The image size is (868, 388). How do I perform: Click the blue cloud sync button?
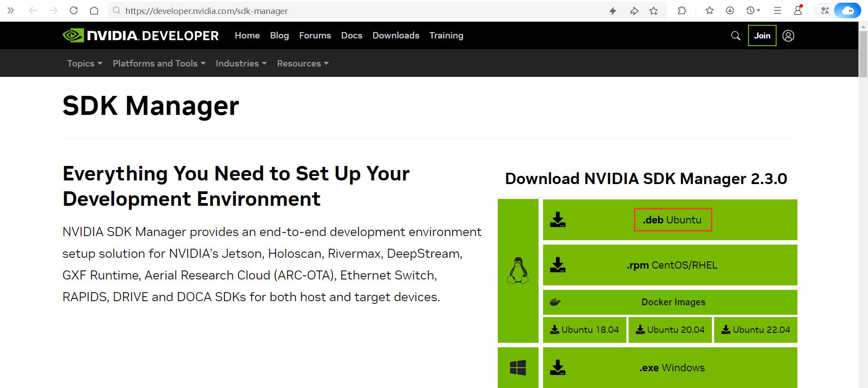coord(847,10)
